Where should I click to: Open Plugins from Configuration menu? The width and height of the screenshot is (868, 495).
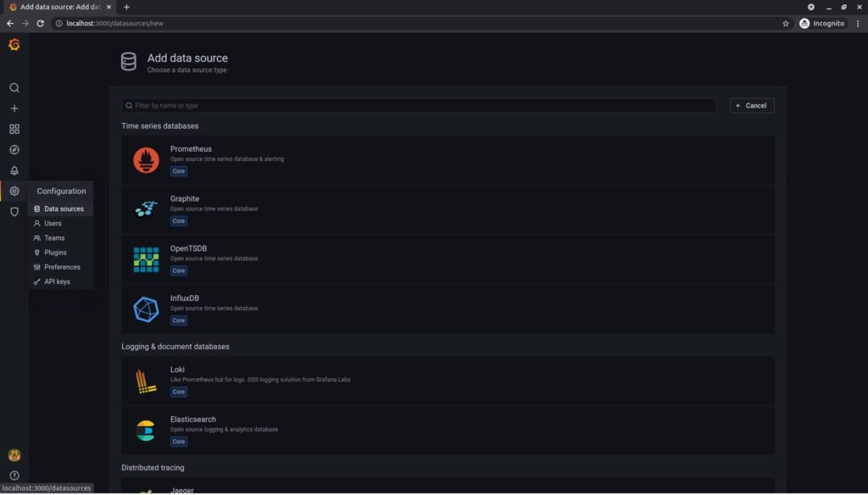[55, 253]
